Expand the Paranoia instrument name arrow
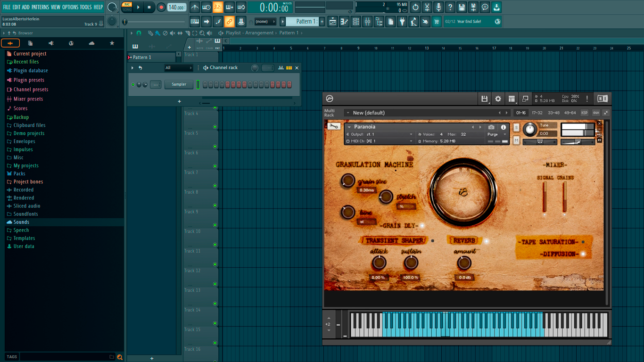 click(349, 127)
